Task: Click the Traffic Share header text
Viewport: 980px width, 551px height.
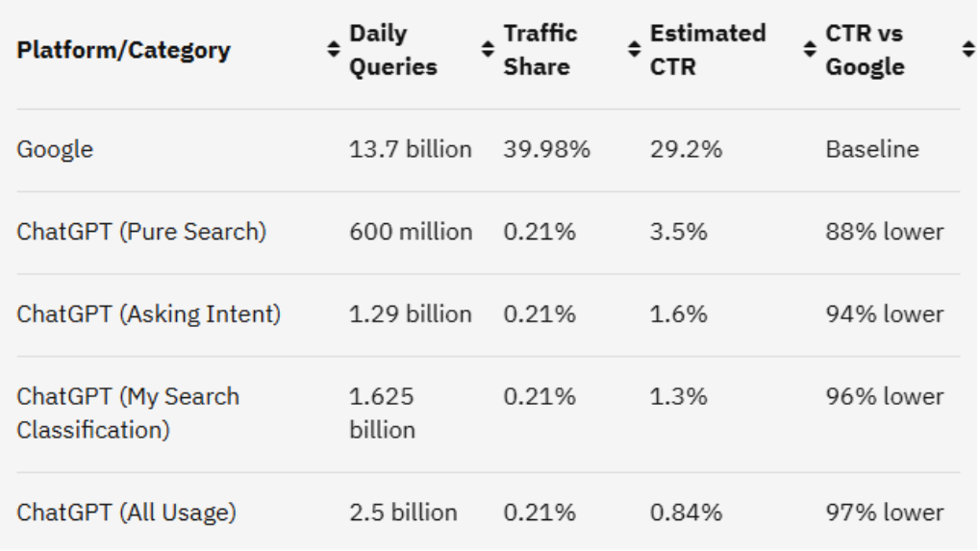Action: pos(540,50)
